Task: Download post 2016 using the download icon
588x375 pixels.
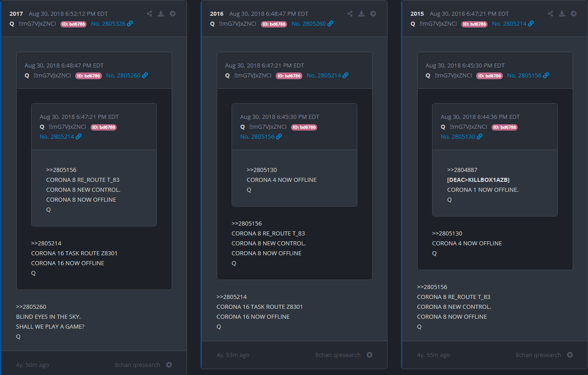Action: coord(361,14)
